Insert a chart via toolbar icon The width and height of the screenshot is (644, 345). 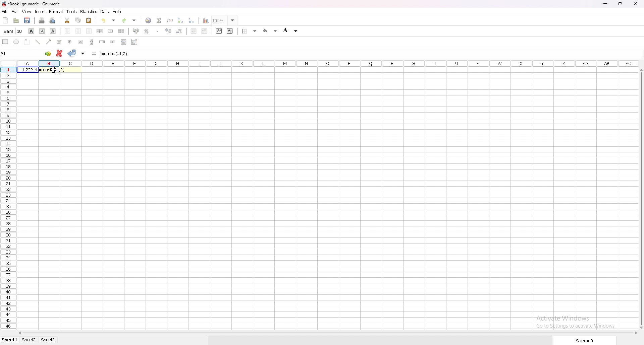point(206,20)
